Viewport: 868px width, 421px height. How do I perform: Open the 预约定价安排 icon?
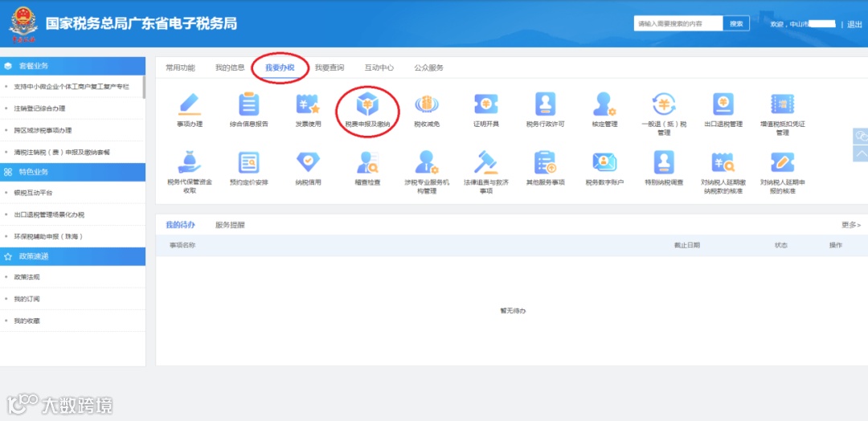[248, 162]
